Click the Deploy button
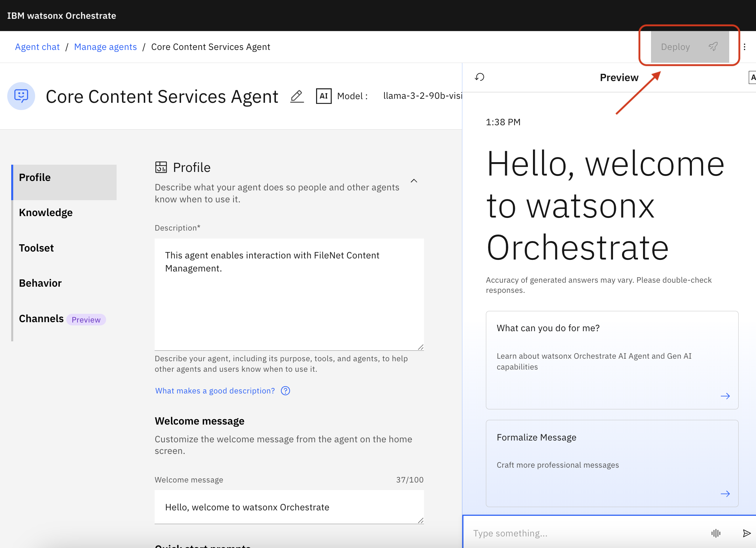This screenshot has width=756, height=548. (689, 47)
